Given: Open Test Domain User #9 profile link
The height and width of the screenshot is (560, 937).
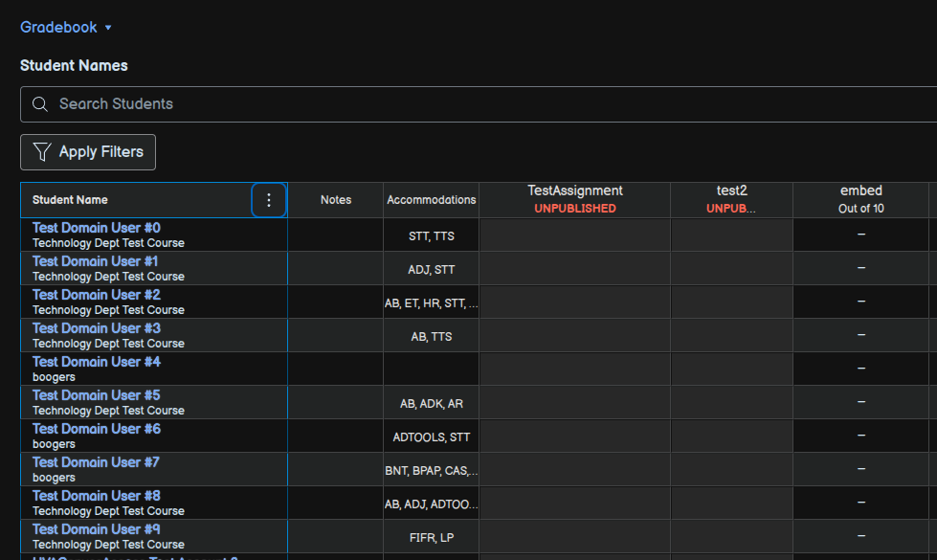Looking at the screenshot, I should click(97, 529).
